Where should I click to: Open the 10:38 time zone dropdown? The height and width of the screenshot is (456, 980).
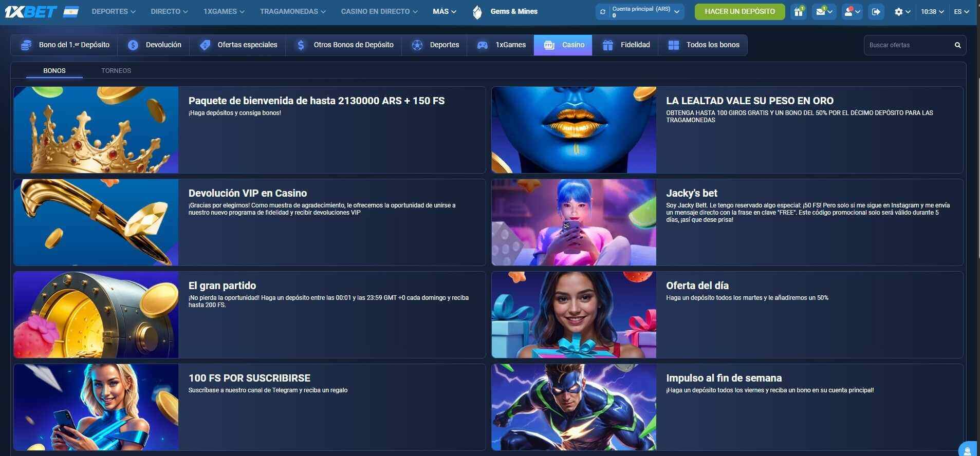click(932, 12)
